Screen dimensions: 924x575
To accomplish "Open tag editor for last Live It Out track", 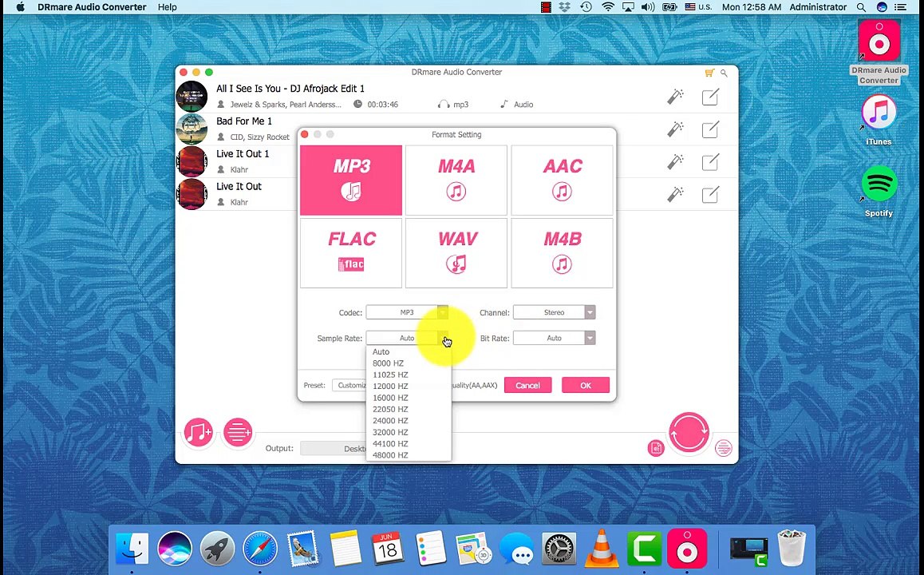I will tap(710, 194).
